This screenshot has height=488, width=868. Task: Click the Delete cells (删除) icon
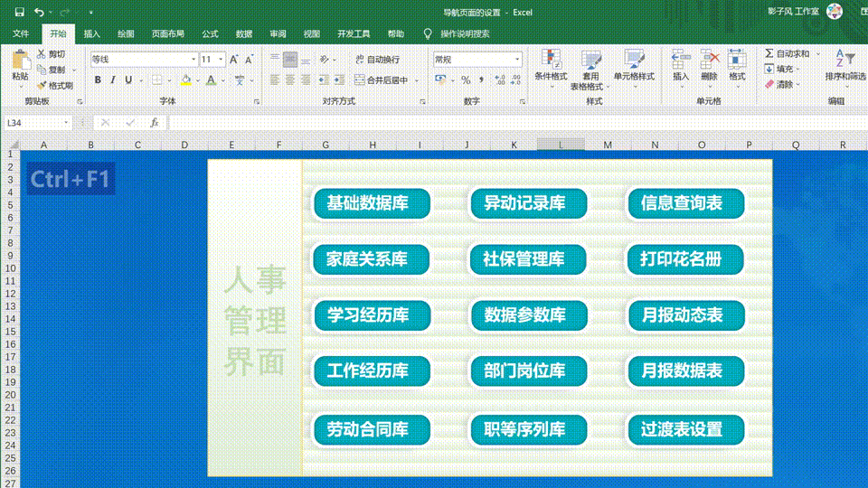(709, 65)
